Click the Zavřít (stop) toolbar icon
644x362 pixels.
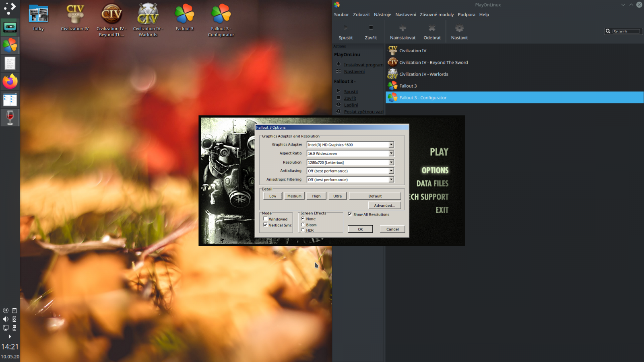pos(370,31)
